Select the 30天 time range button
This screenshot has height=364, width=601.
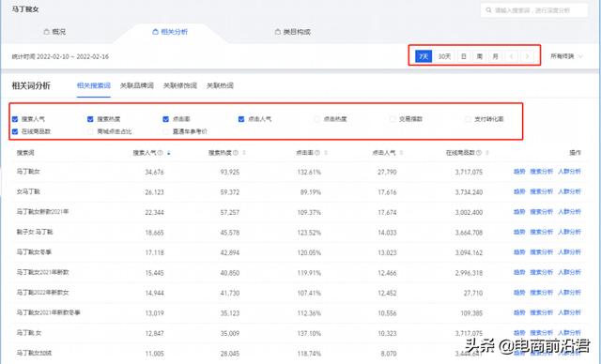pos(444,56)
